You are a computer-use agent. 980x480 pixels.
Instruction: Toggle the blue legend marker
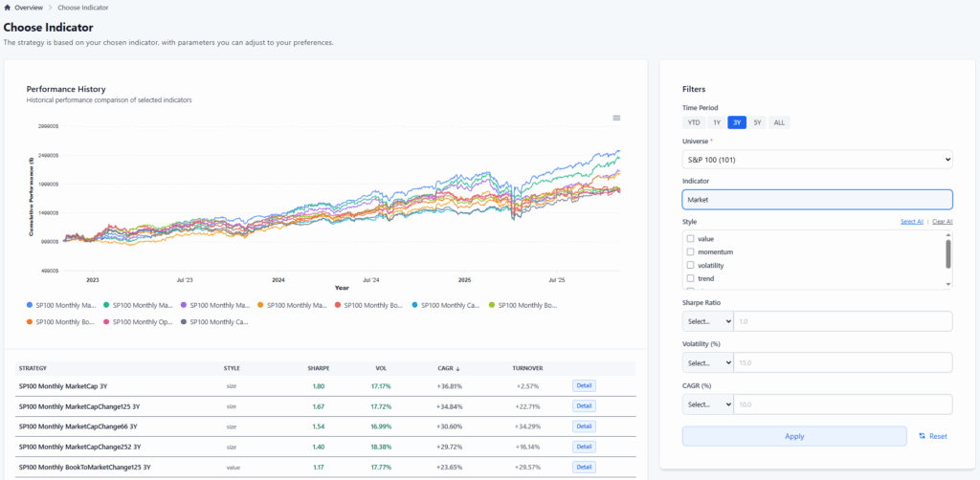point(31,305)
